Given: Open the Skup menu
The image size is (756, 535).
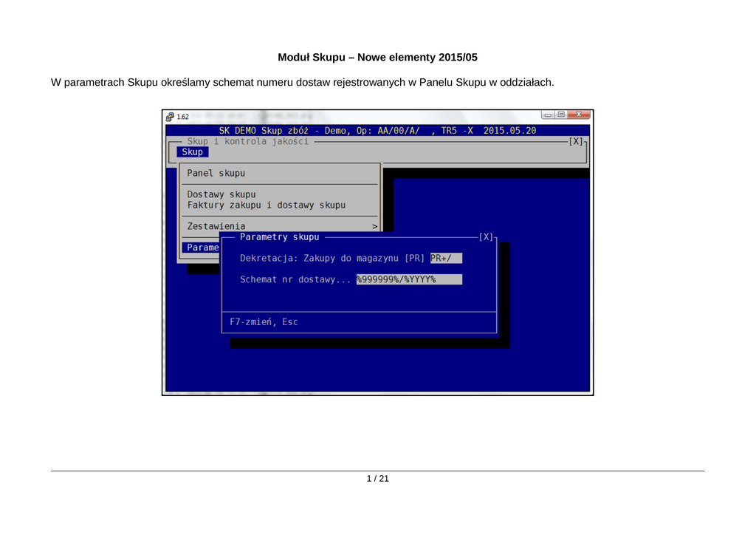Looking at the screenshot, I should [x=192, y=151].
